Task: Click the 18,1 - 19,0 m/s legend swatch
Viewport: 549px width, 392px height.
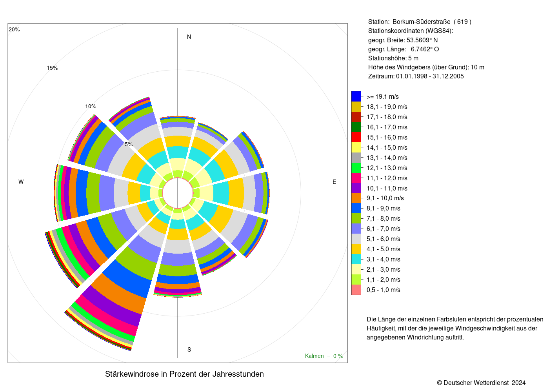Action: point(356,107)
